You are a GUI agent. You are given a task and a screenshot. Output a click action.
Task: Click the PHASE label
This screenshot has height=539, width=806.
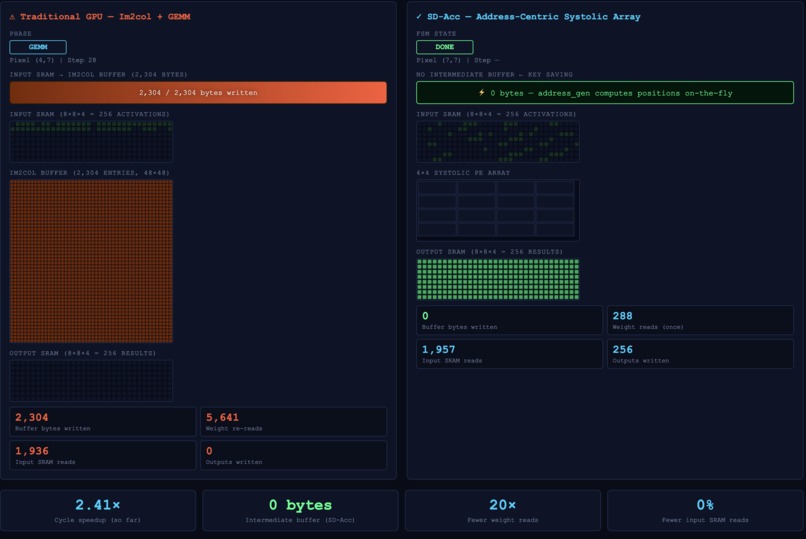[x=21, y=33]
